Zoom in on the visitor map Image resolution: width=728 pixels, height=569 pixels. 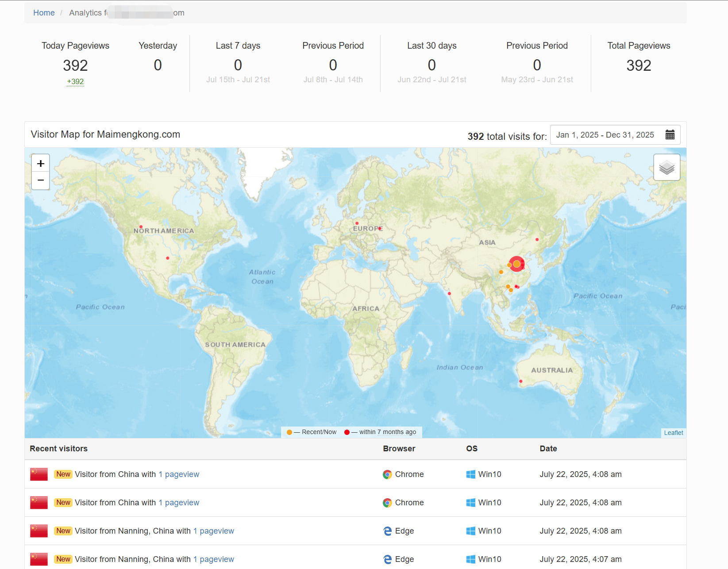point(41,164)
